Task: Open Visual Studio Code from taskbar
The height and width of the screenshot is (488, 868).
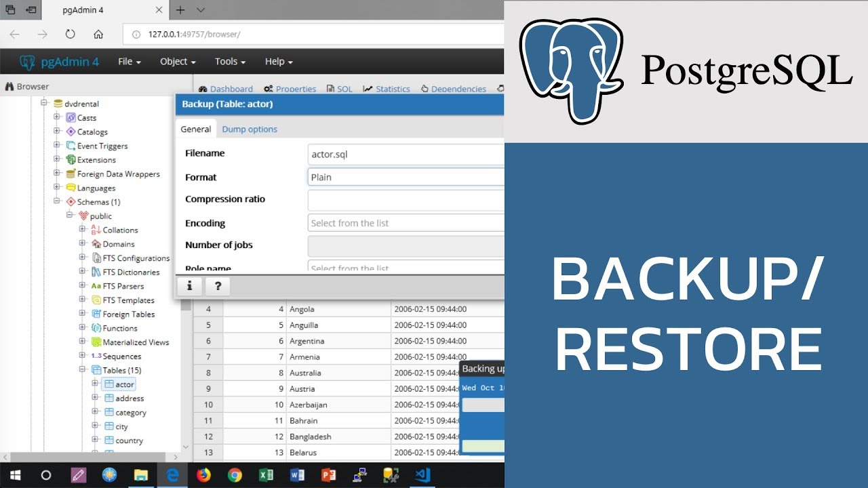Action: pyautogui.click(x=422, y=475)
